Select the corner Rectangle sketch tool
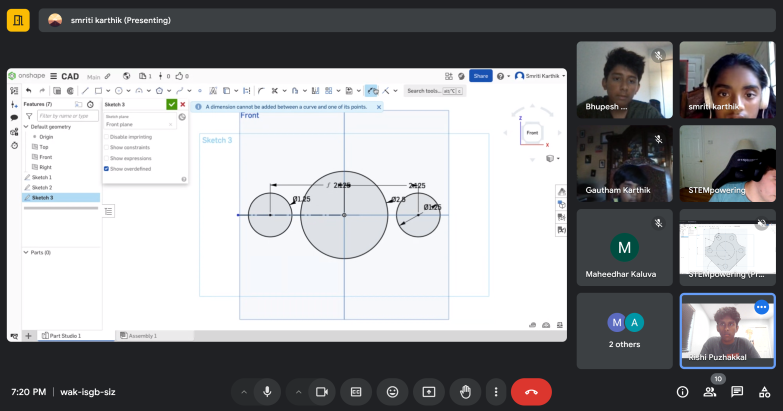 [x=98, y=91]
